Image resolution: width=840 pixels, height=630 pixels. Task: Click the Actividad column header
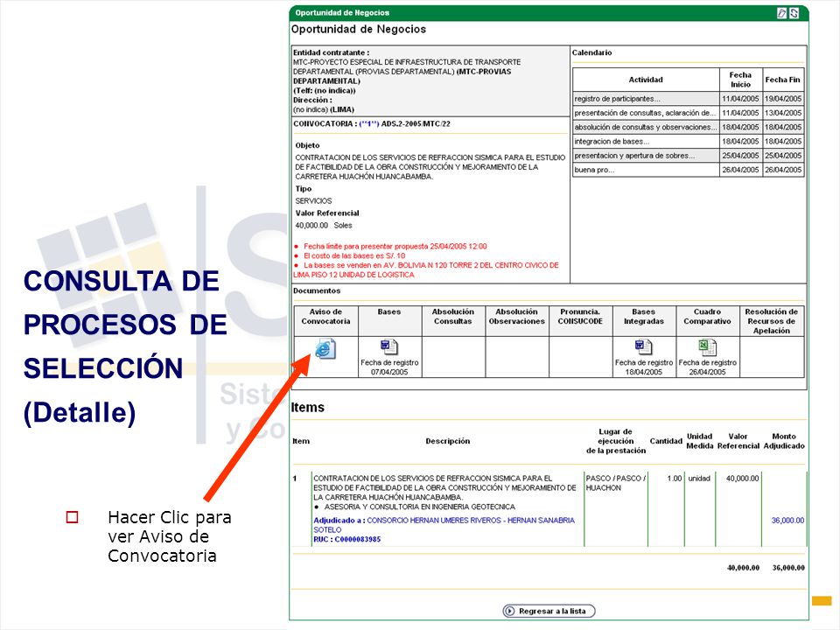click(x=646, y=80)
